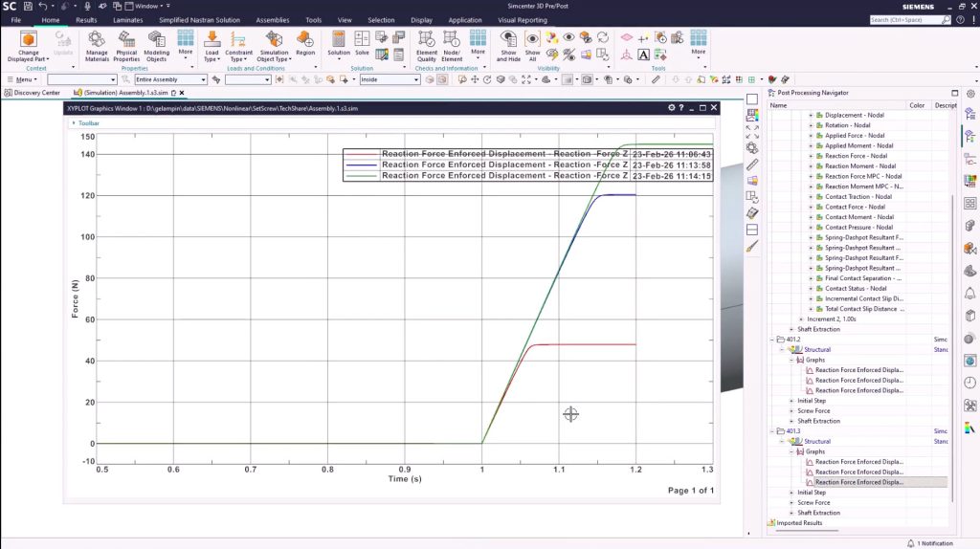
Task: Expand Contact Pressure - Nodal result
Action: (x=811, y=228)
